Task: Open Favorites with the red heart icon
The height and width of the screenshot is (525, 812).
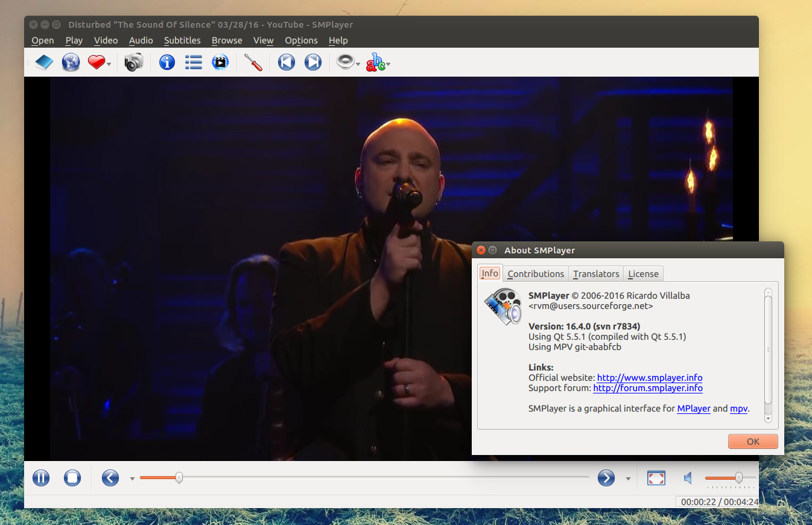Action: [97, 62]
